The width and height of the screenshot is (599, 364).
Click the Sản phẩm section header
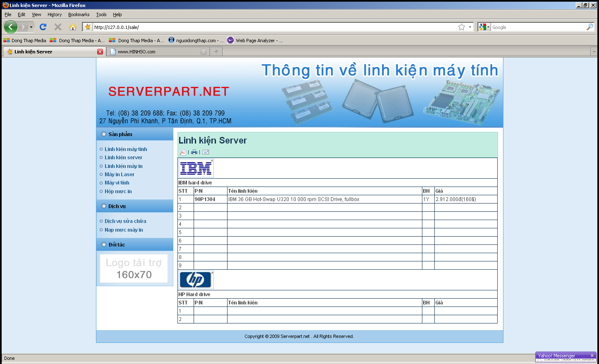135,134
